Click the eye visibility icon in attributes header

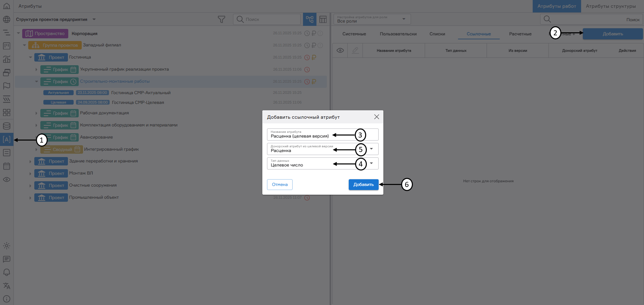[x=340, y=50]
